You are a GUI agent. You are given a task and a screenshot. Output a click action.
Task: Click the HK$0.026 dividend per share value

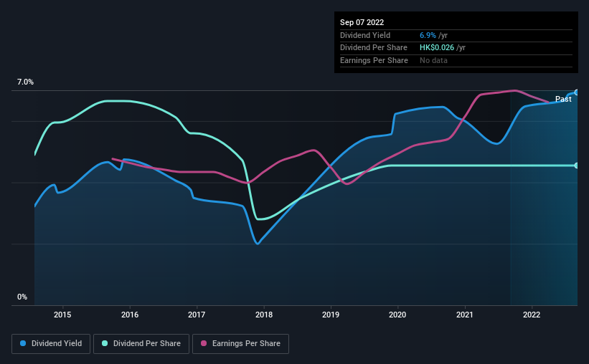[436, 48]
